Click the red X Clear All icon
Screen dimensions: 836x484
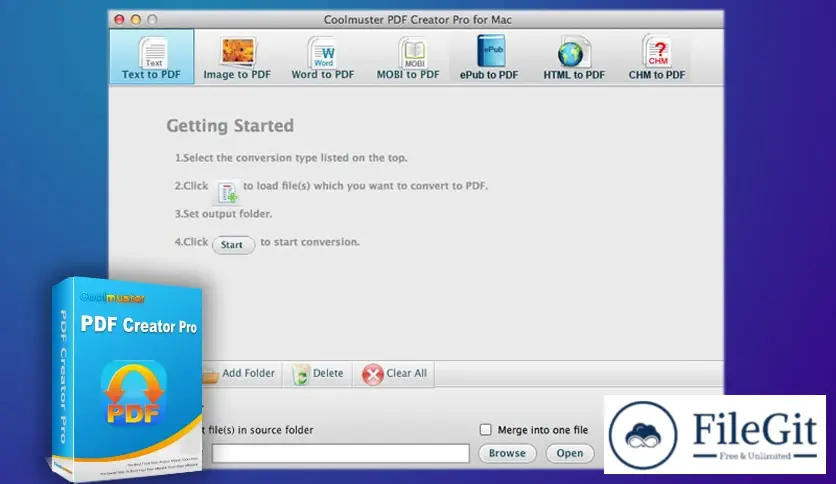point(373,374)
